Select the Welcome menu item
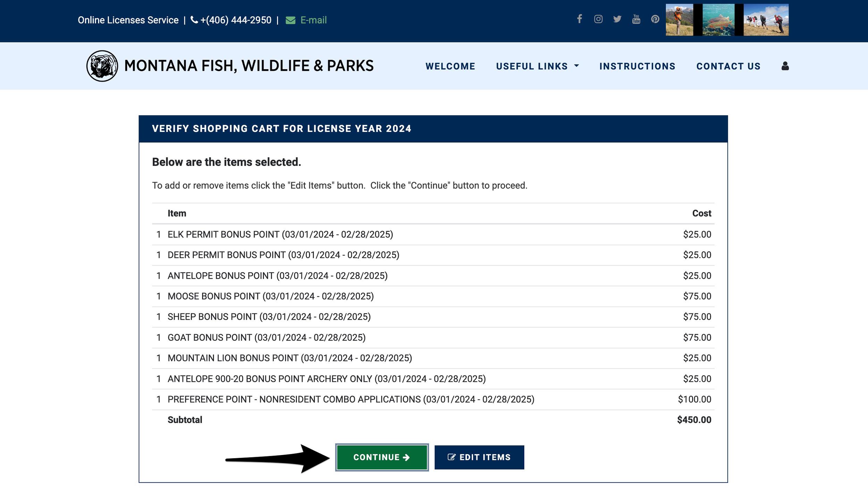This screenshot has height=488, width=868. click(450, 66)
